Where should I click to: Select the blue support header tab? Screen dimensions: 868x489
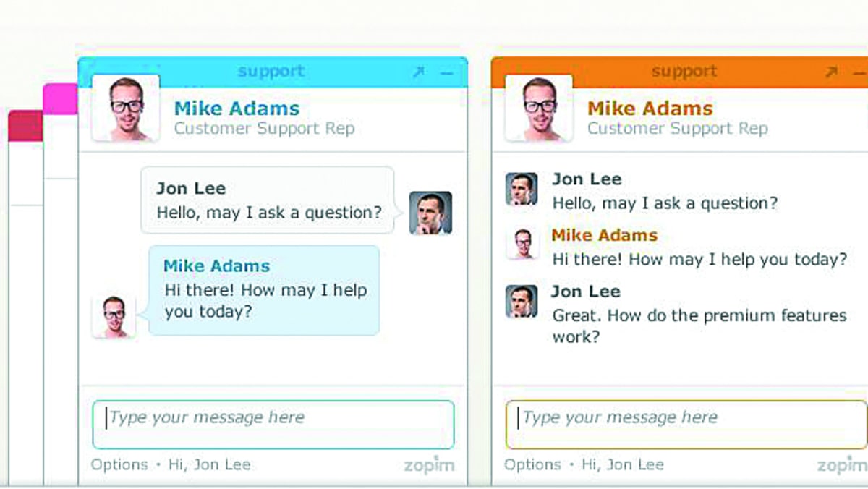[x=271, y=71]
